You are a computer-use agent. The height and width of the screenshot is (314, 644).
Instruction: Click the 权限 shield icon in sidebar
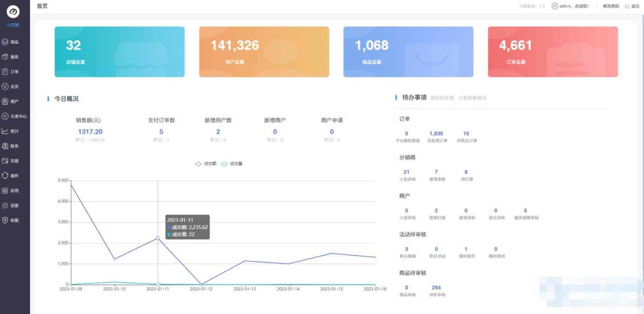(5, 220)
